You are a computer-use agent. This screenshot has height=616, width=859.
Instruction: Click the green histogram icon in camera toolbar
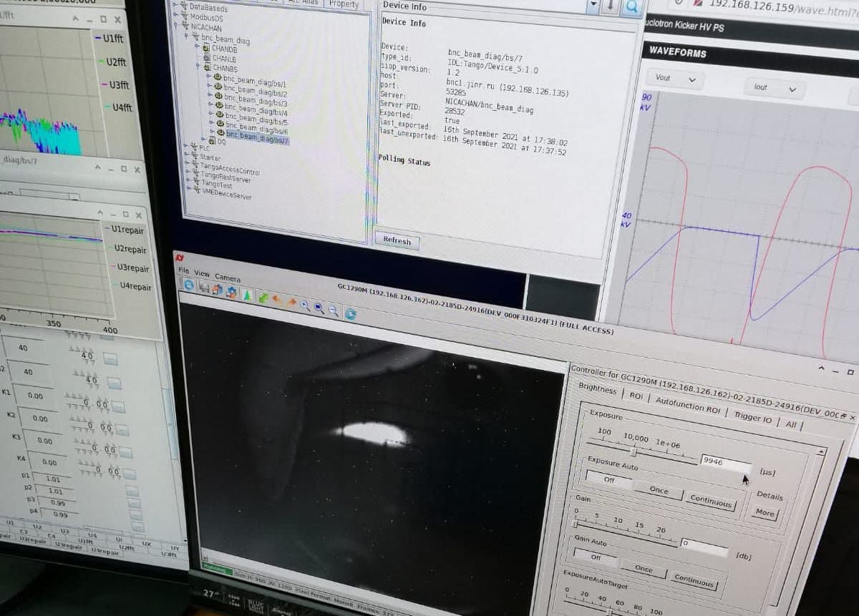click(x=246, y=294)
